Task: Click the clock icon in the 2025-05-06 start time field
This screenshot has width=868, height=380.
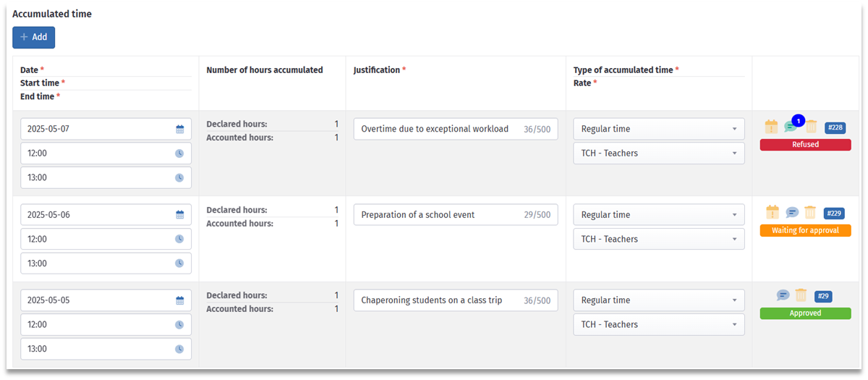Action: point(179,240)
